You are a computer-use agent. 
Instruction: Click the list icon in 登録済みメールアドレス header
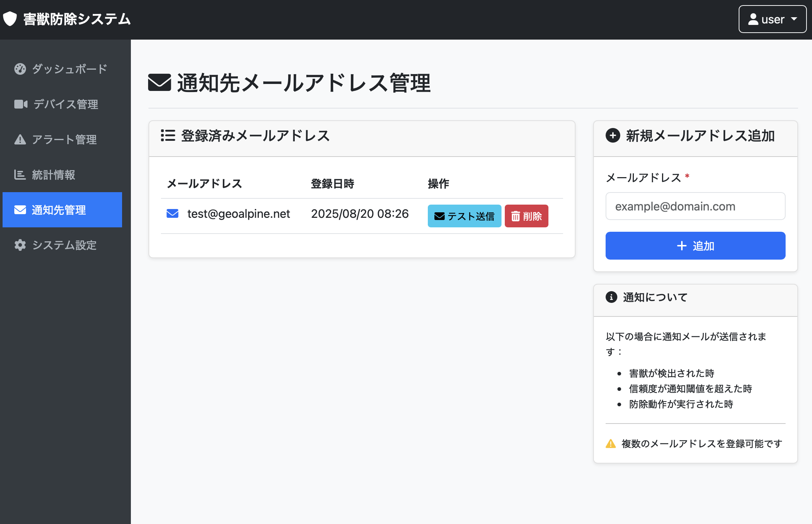[168, 135]
